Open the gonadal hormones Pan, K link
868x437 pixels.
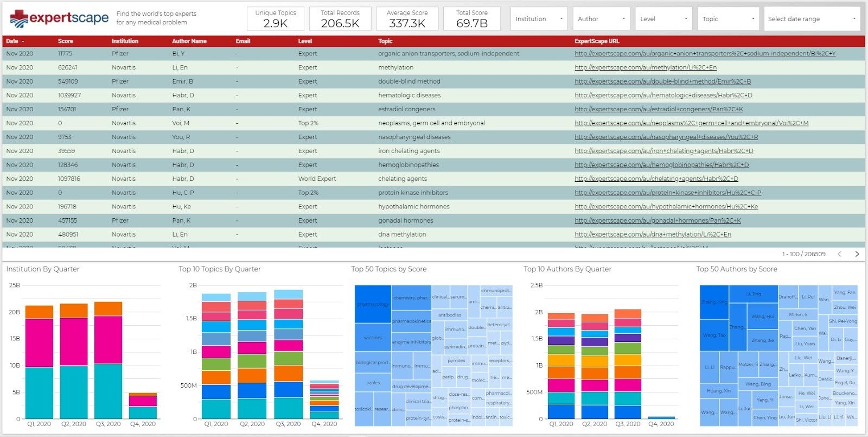click(658, 220)
